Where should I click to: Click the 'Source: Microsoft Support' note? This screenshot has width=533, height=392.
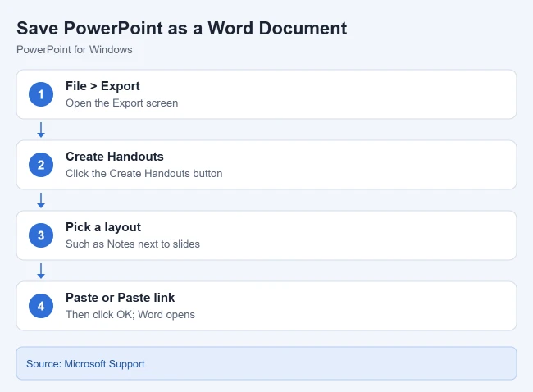tap(266, 363)
